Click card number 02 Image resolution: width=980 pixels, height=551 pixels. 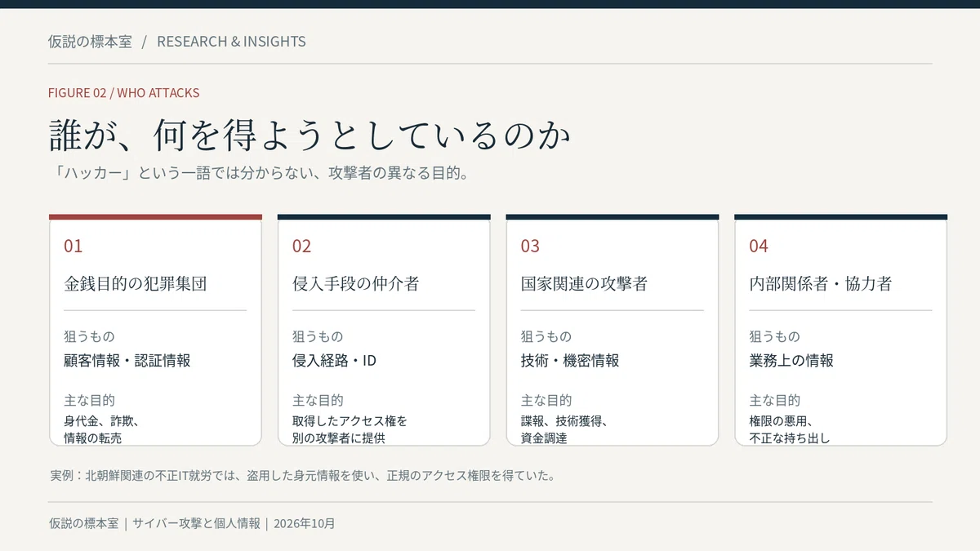302,246
